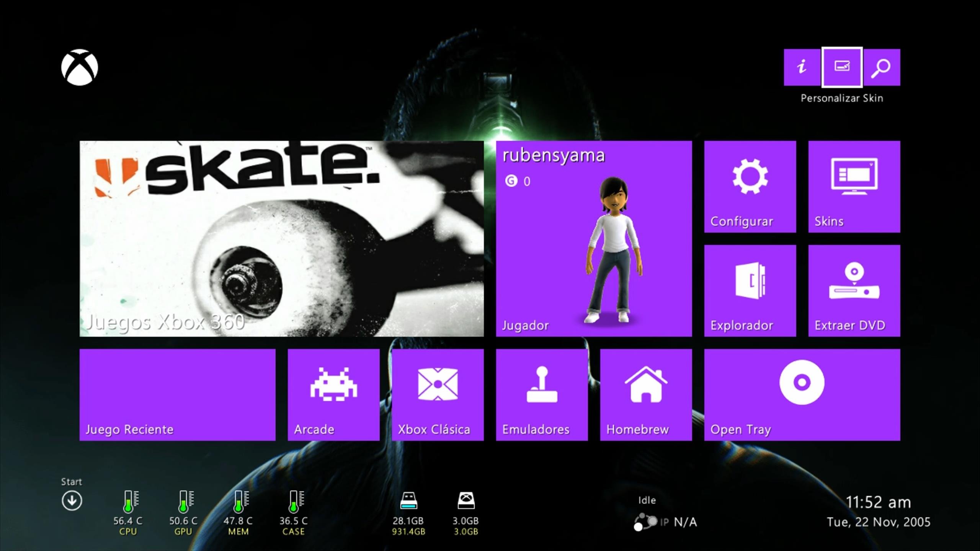Click the IP N/A text

(679, 522)
